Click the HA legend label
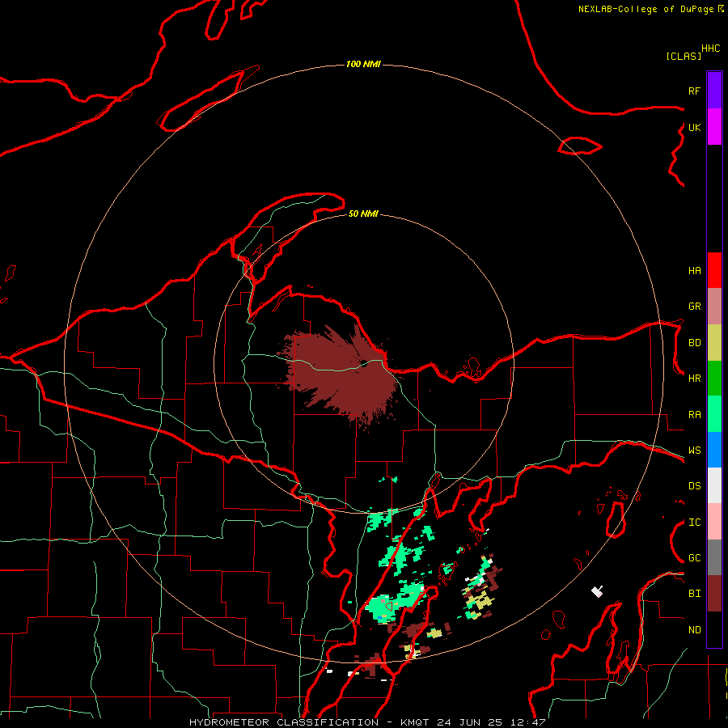728x728 pixels. [x=694, y=271]
